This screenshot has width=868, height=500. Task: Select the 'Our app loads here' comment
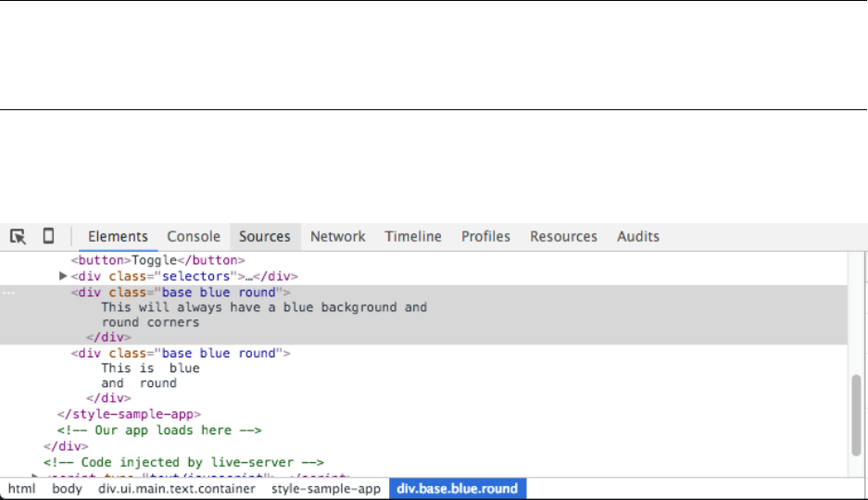(159, 431)
